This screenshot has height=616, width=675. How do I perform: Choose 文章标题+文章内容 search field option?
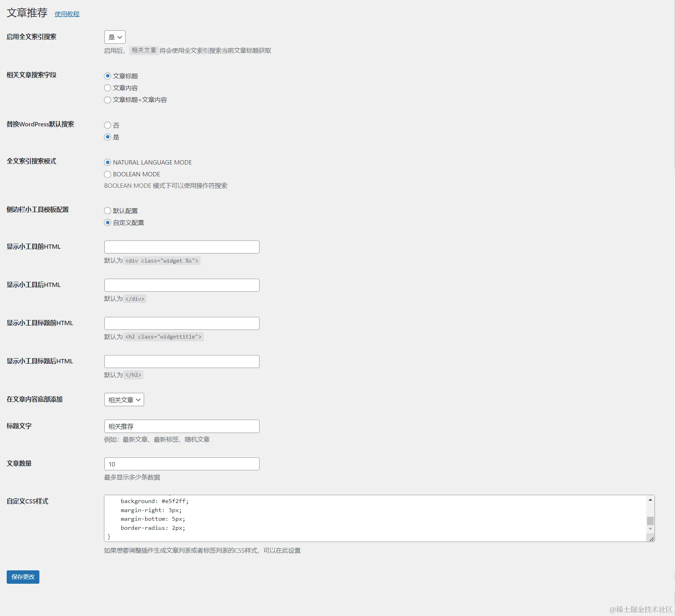coord(108,100)
